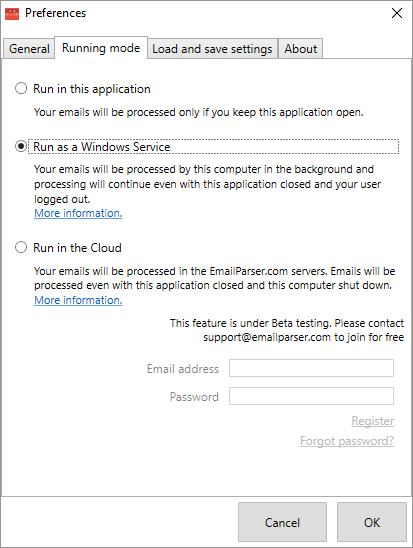
Task: Choose the Run in the Cloud radio button
Action: pos(21,247)
